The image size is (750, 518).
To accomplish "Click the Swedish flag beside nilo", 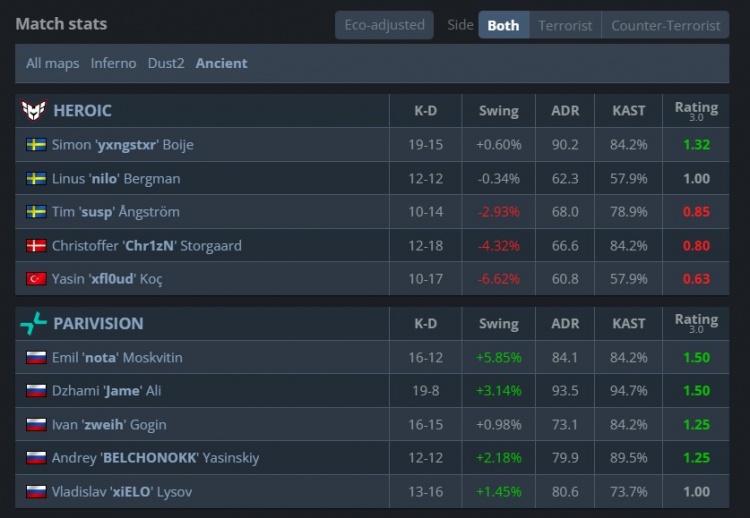I will [37, 178].
